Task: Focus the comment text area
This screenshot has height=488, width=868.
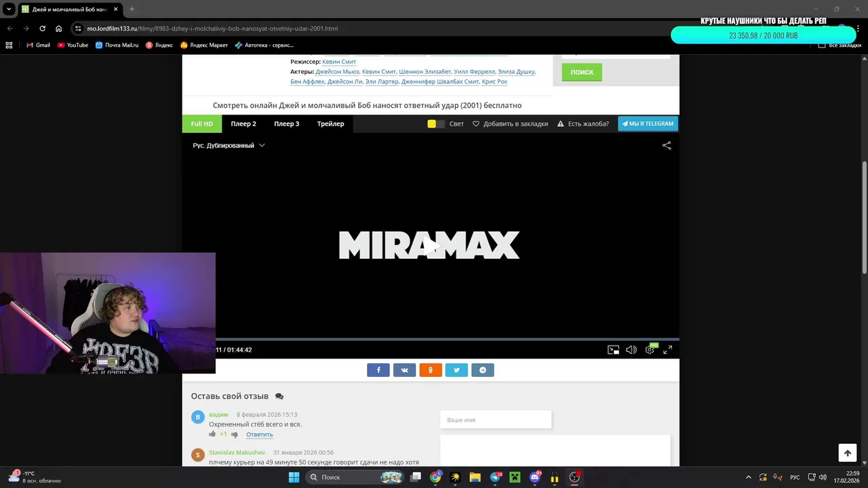Action: pyautogui.click(x=555, y=451)
